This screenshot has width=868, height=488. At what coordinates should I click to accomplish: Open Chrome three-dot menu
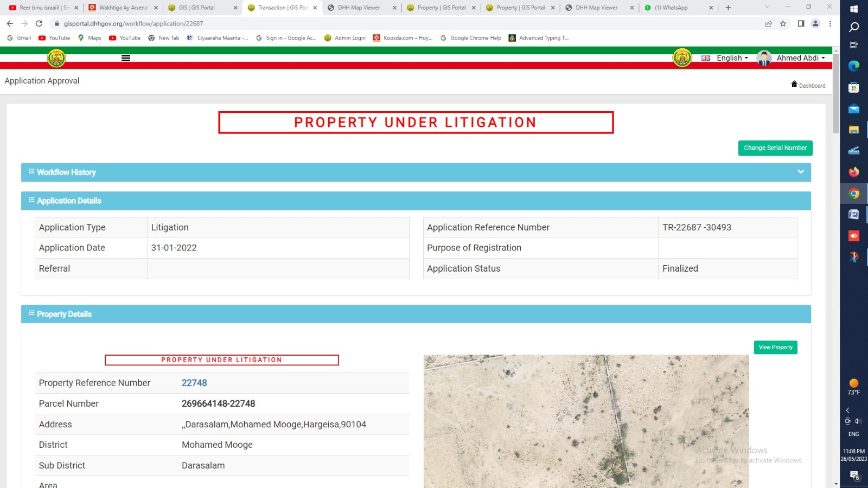pyautogui.click(x=830, y=23)
